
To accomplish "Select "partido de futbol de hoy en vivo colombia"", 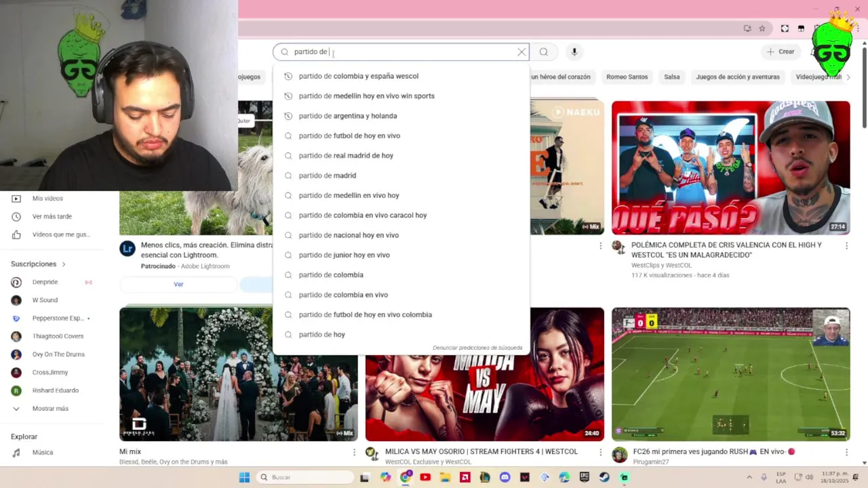I will (x=401, y=314).
